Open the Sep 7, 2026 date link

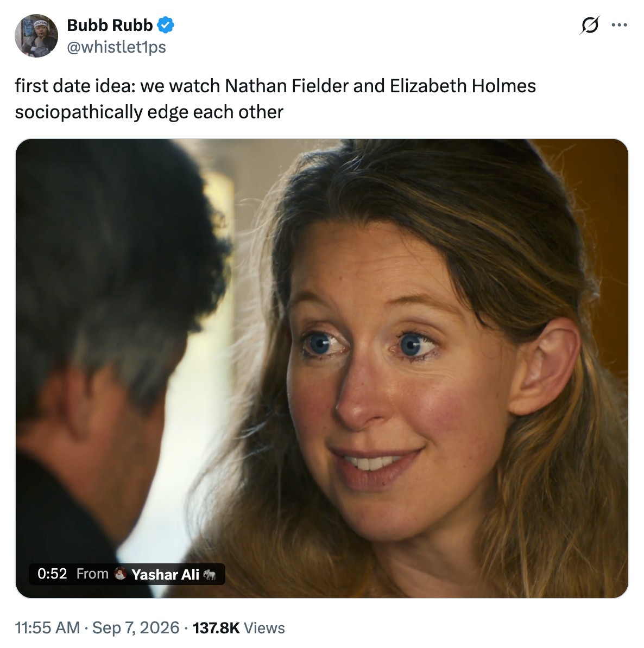[x=136, y=628]
